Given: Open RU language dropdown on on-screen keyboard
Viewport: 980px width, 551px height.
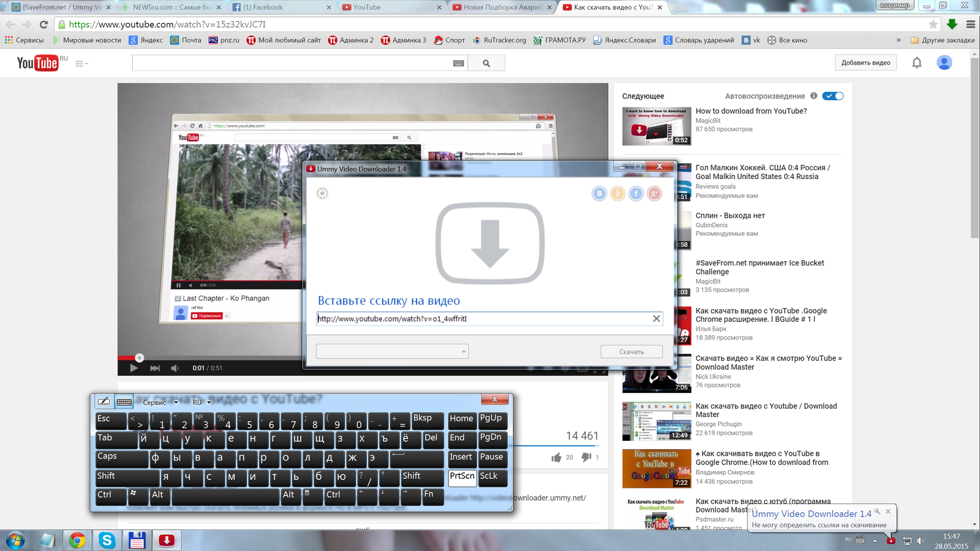Looking at the screenshot, I should click(201, 402).
